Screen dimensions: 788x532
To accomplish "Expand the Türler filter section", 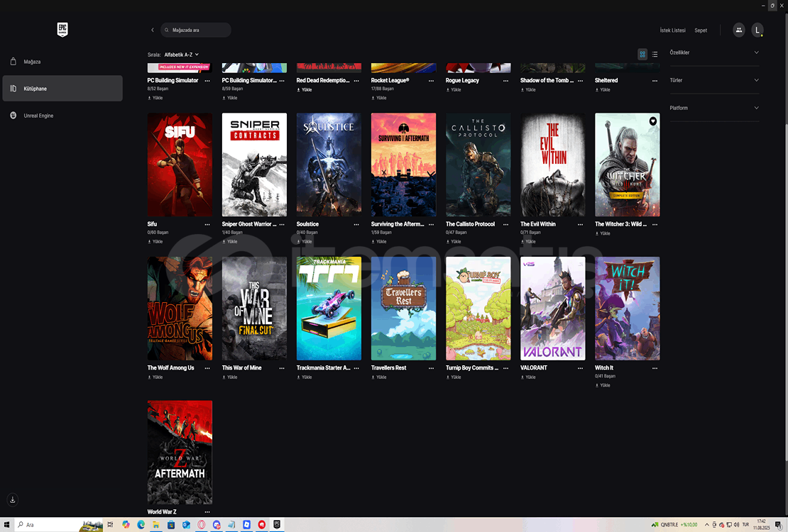I will 714,80.
